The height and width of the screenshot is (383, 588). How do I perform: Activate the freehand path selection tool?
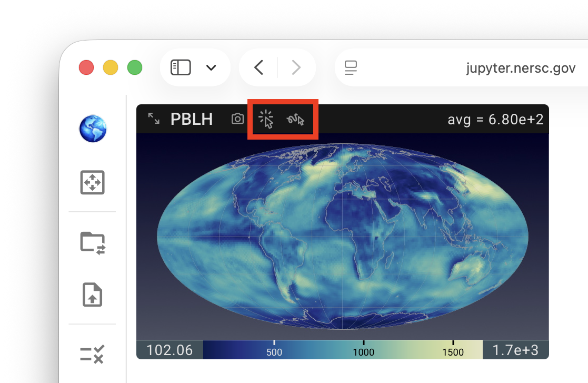pos(295,119)
